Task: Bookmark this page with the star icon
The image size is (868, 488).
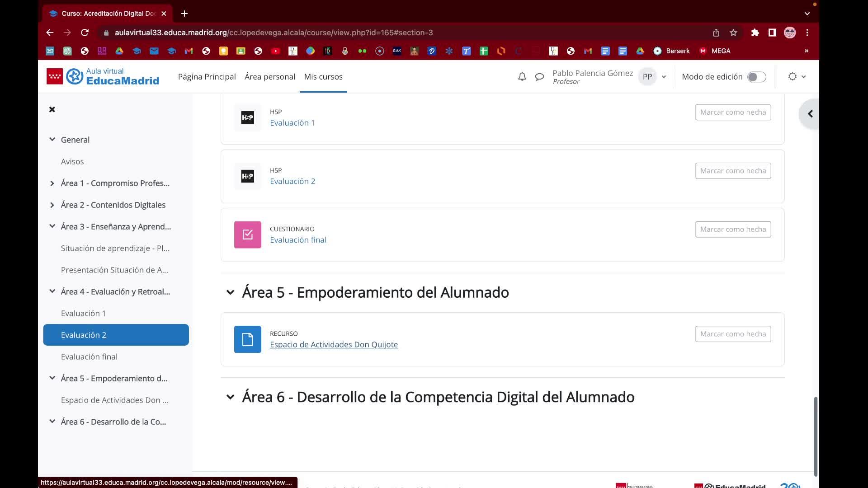Action: [733, 33]
